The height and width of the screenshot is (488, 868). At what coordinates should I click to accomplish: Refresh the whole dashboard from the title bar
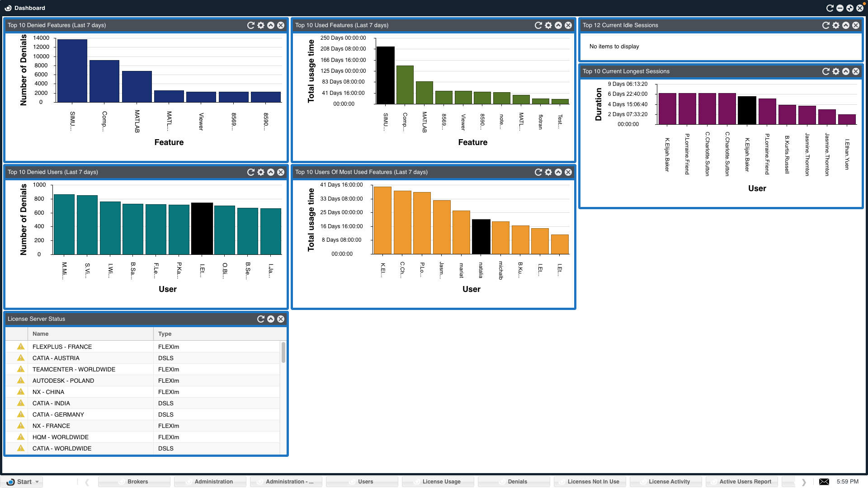click(x=830, y=8)
